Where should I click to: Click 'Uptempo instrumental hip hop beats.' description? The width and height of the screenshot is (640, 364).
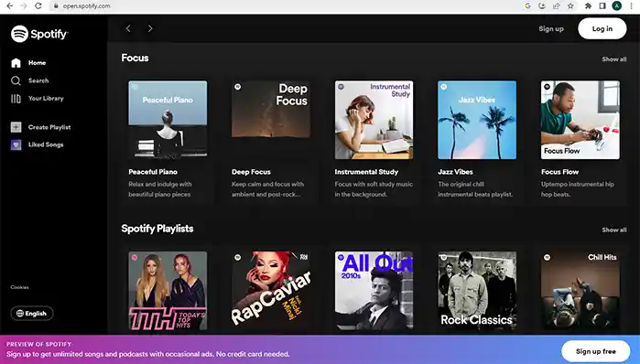tap(578, 189)
